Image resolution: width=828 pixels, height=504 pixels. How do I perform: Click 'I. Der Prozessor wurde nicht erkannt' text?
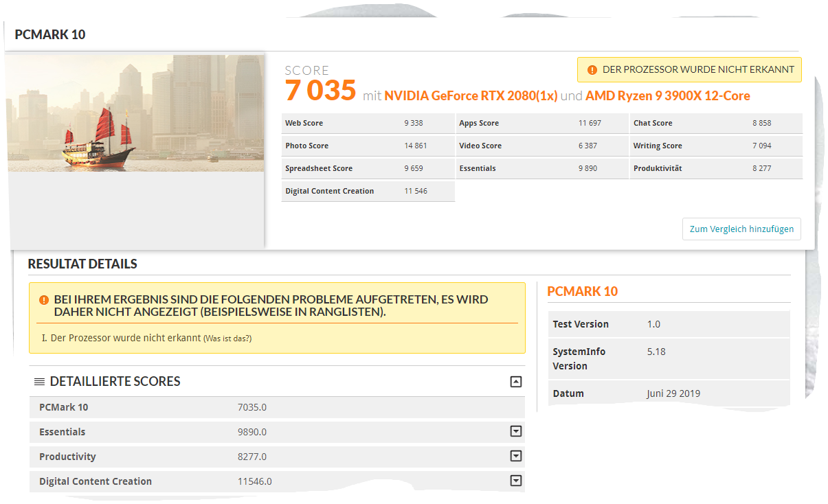(x=122, y=338)
